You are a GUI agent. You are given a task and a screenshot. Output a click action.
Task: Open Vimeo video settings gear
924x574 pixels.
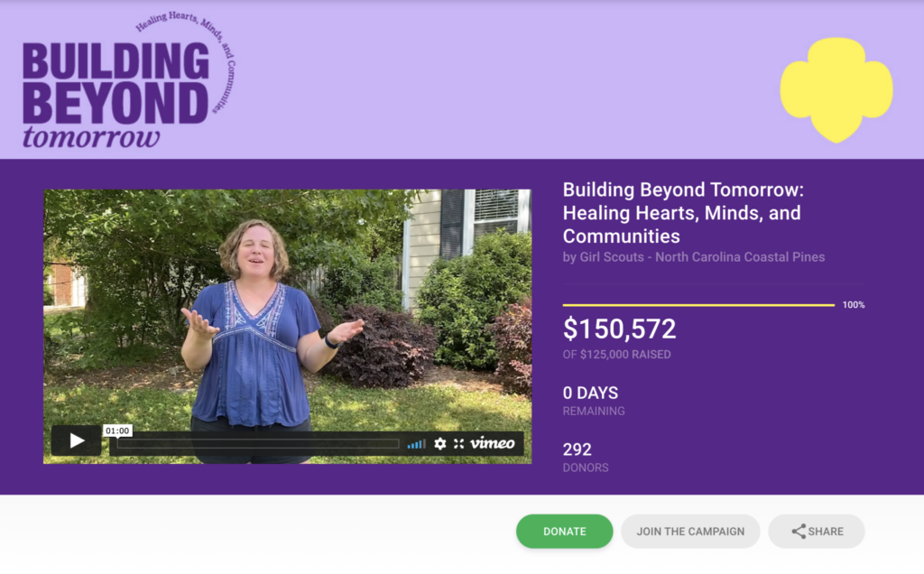(439, 444)
